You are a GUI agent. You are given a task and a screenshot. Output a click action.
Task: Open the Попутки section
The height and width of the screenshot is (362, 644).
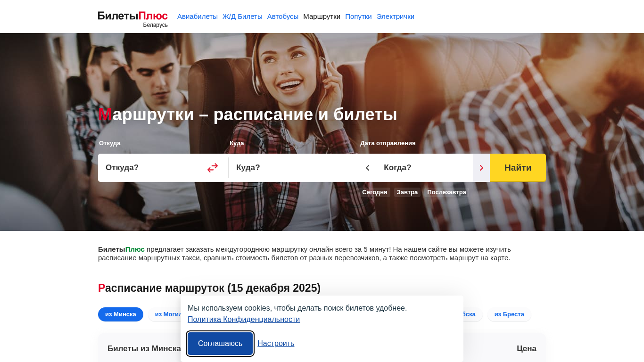[358, 16]
